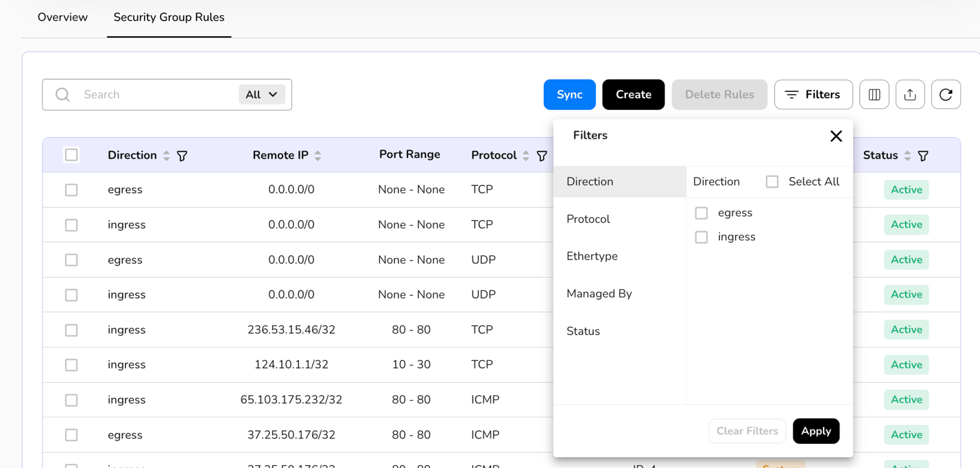Screen dimensions: 980x468
Task: Click the export upload icon
Action: point(910,95)
